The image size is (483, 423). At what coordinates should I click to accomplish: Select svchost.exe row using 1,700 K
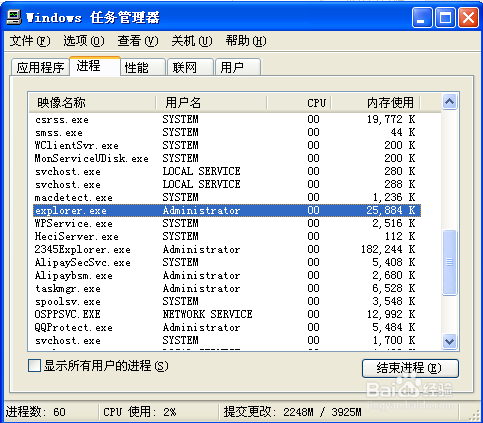coord(227,340)
